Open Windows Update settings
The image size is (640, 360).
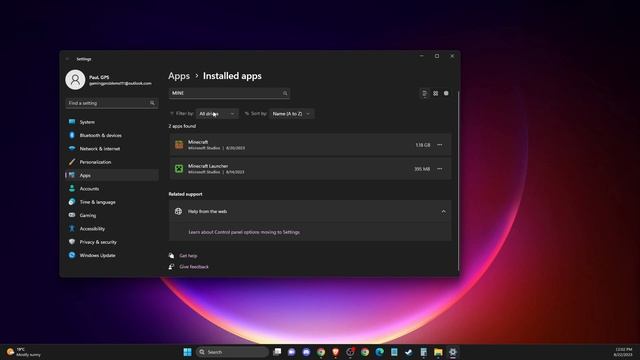[111, 255]
